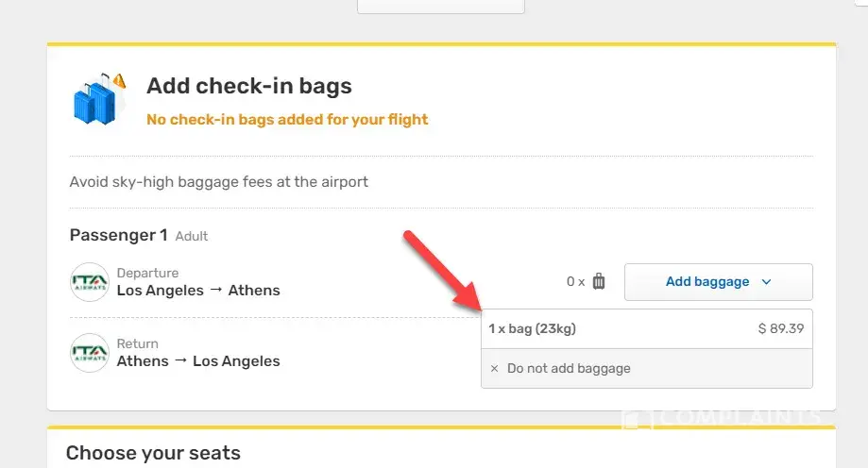Click the orange No check-in bags added notice
Viewport: 868px width, 468px height.
287,120
